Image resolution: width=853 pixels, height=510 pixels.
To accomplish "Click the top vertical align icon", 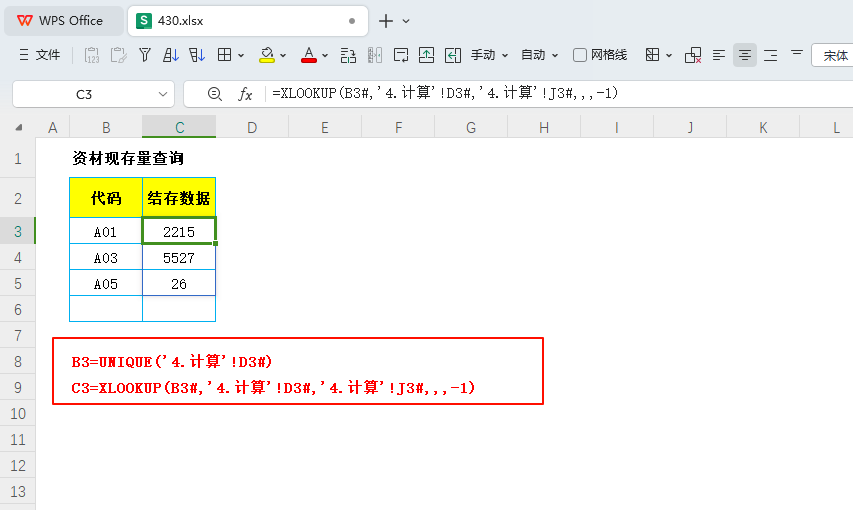I will pos(796,53).
